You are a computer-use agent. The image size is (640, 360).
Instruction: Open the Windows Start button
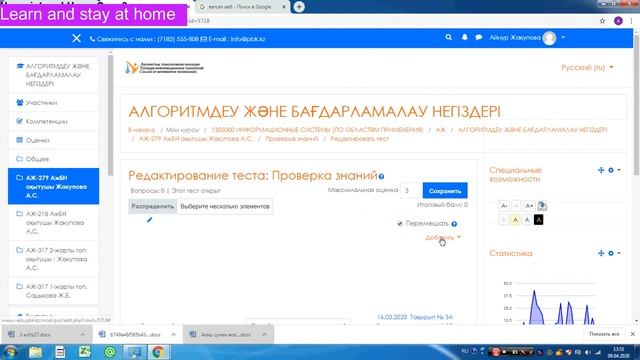[10, 352]
